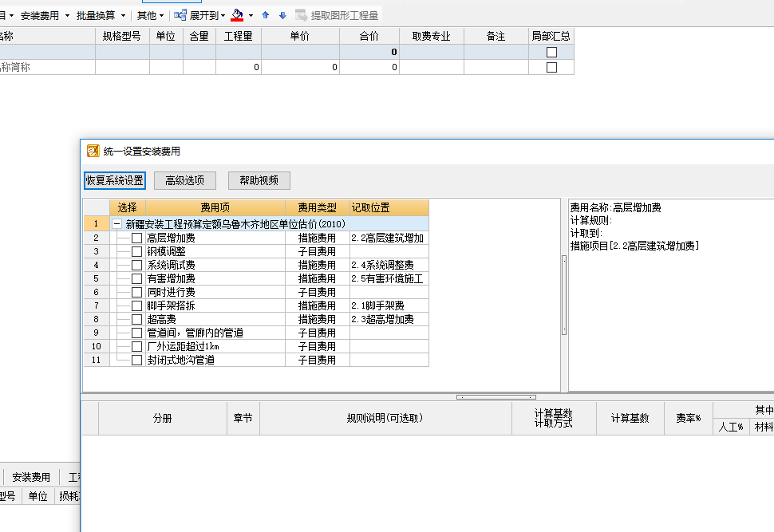Click 措施费用 type cell in 超高费 row
The width and height of the screenshot is (774, 532).
318,319
